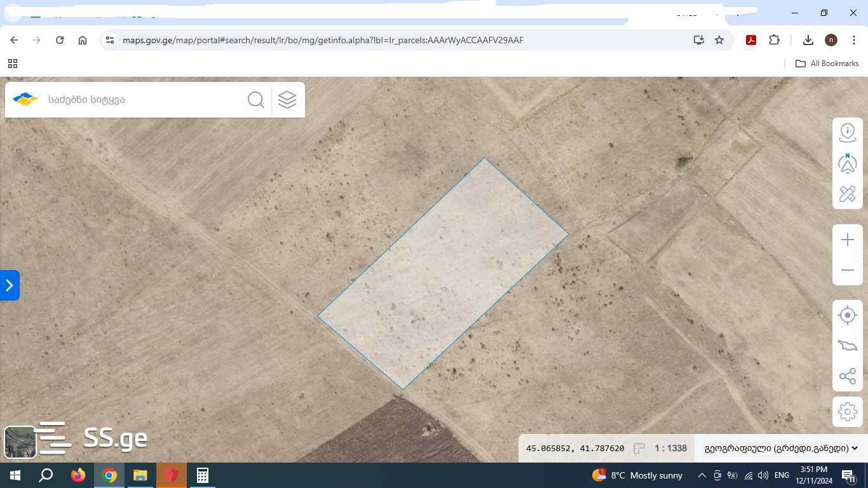Locate my position with the crosshair icon

click(x=848, y=315)
